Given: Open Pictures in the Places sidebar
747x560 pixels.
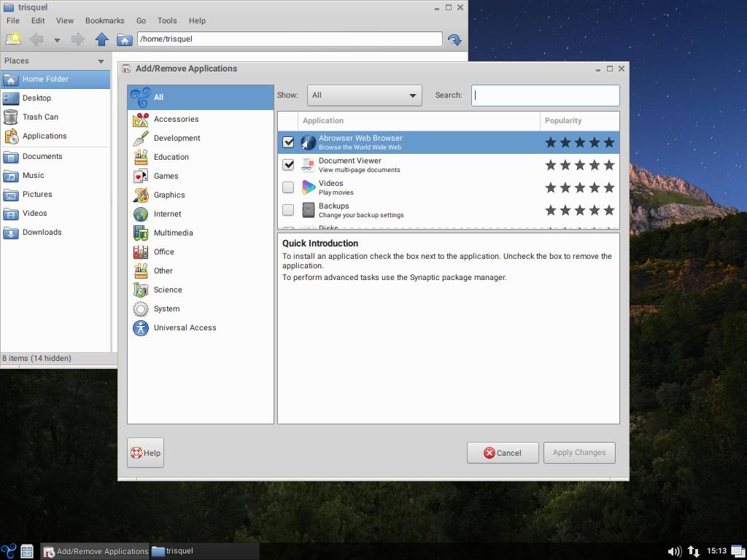Looking at the screenshot, I should click(55, 195).
